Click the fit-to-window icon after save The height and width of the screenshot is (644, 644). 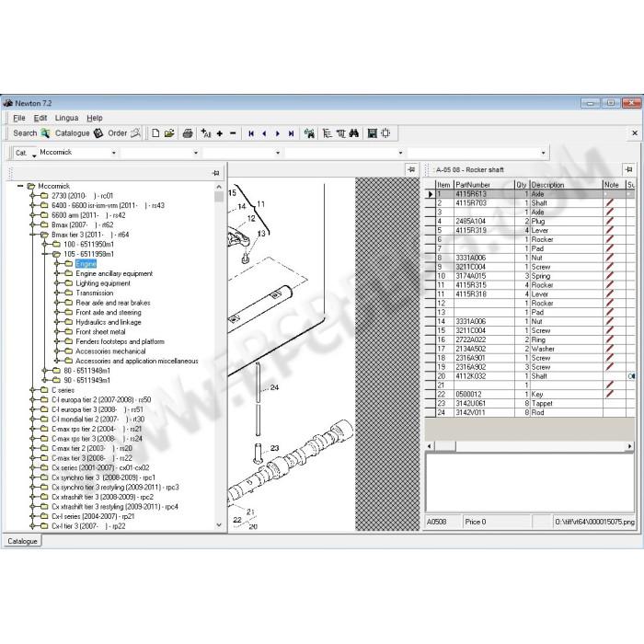pyautogui.click(x=385, y=133)
